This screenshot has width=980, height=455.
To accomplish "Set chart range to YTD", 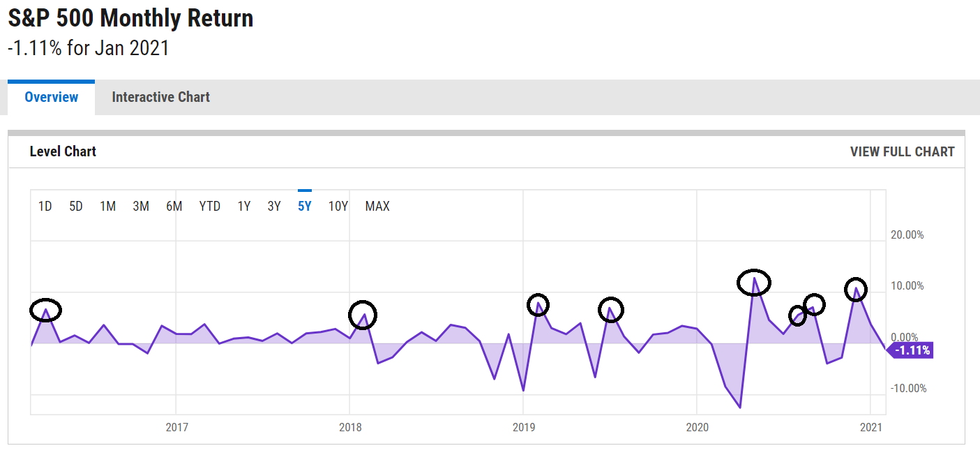I will click(x=210, y=206).
